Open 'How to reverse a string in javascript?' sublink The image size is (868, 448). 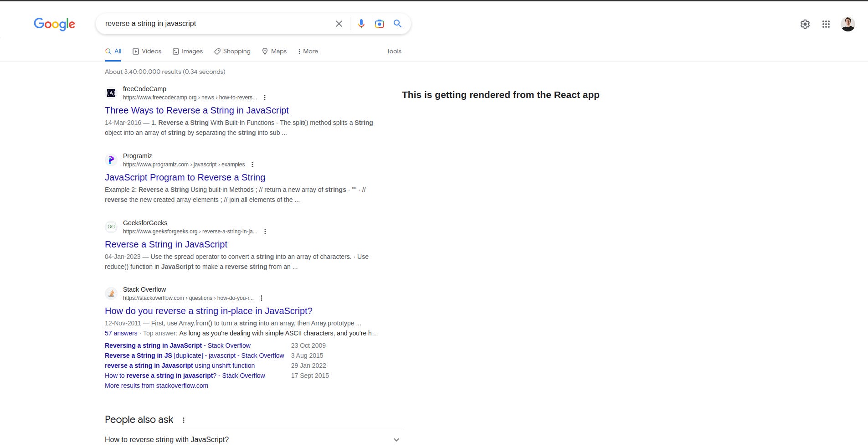[185, 376]
